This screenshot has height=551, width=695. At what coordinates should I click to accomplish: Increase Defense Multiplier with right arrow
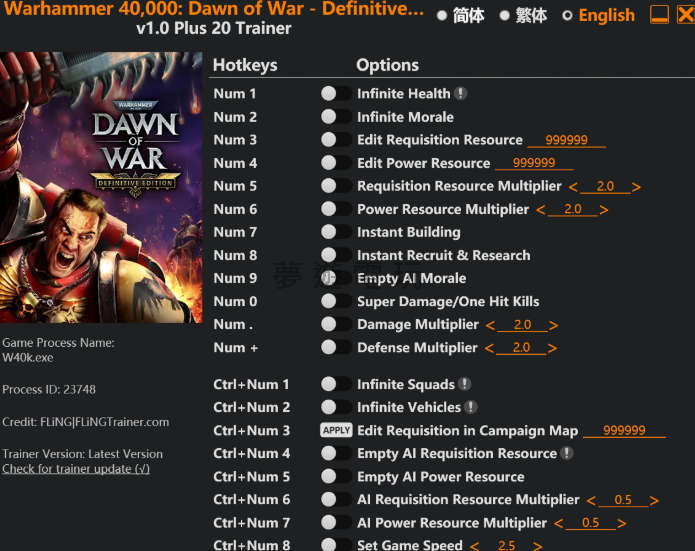[x=552, y=348]
